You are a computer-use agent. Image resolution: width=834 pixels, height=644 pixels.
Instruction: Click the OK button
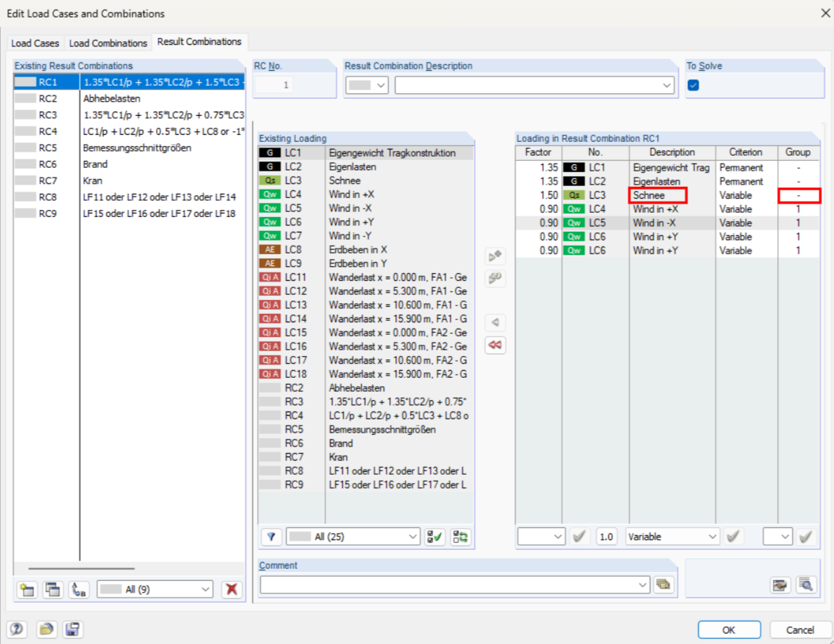729,630
